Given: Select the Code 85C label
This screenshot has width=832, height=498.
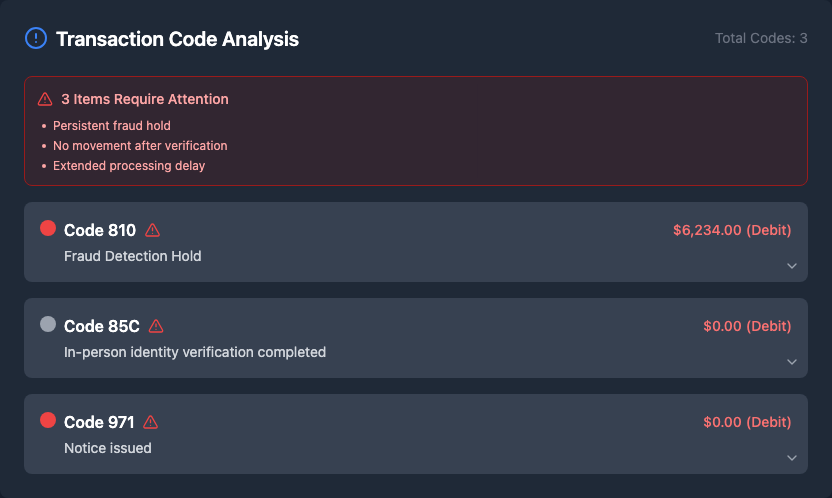Looking at the screenshot, I should 102,326.
